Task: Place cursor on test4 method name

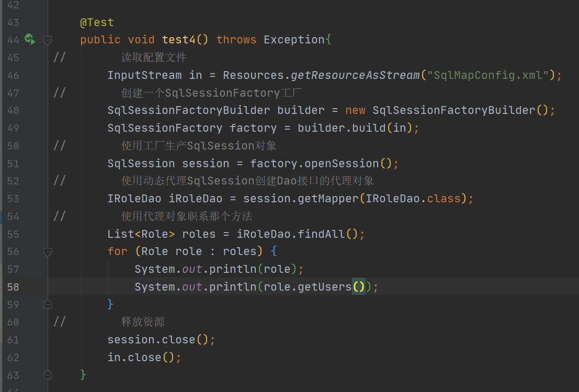Action: pyautogui.click(x=178, y=40)
